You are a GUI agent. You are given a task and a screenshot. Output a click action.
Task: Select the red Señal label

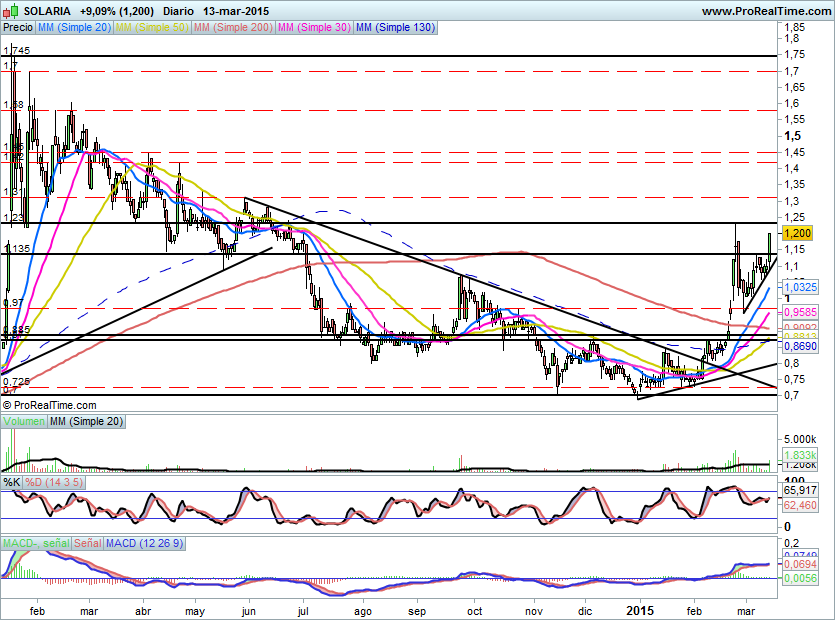click(x=88, y=543)
